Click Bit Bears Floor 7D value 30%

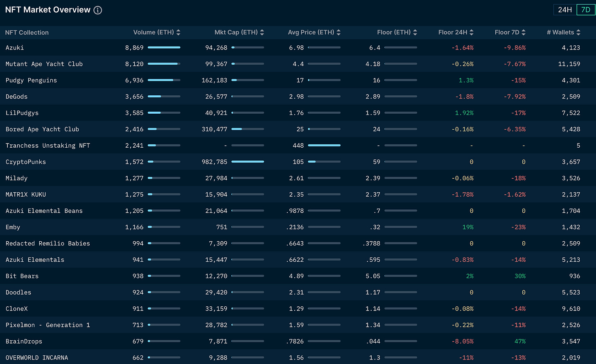(520, 276)
